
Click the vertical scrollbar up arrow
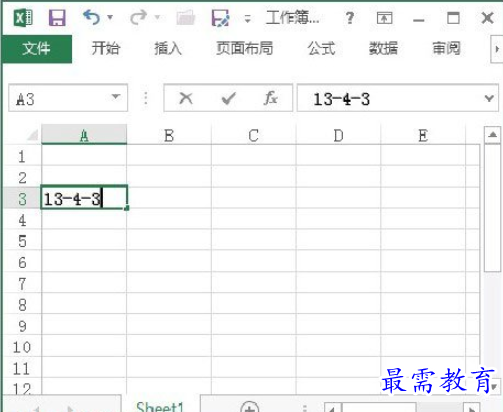click(x=492, y=135)
